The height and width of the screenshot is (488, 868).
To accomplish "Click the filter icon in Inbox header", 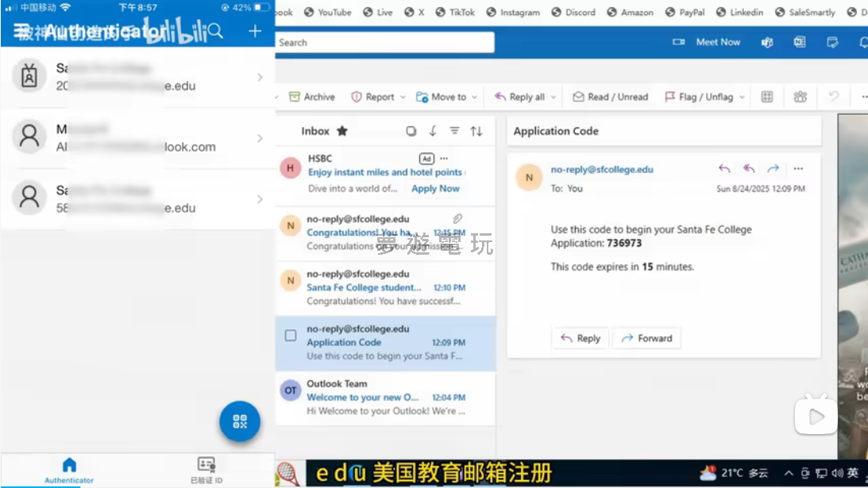I will pyautogui.click(x=455, y=131).
